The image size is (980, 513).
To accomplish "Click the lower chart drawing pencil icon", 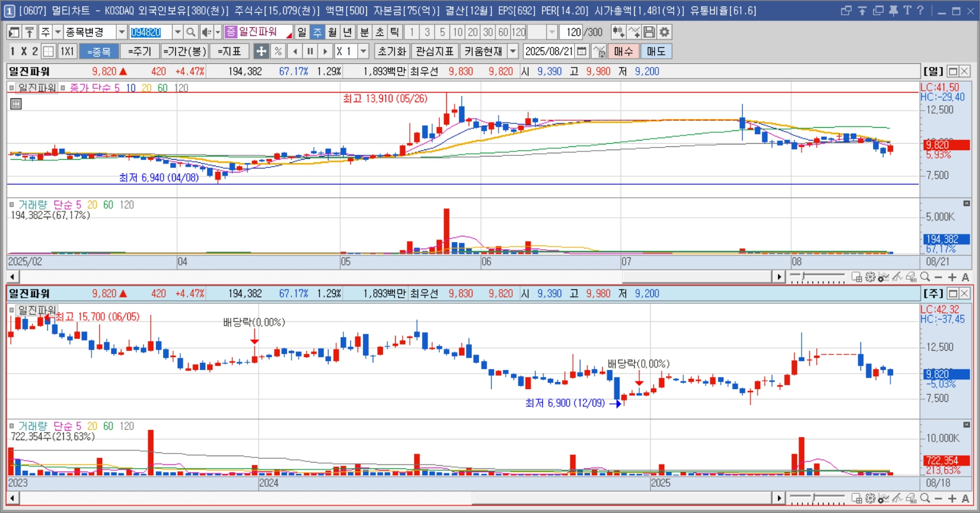I will coord(897,498).
